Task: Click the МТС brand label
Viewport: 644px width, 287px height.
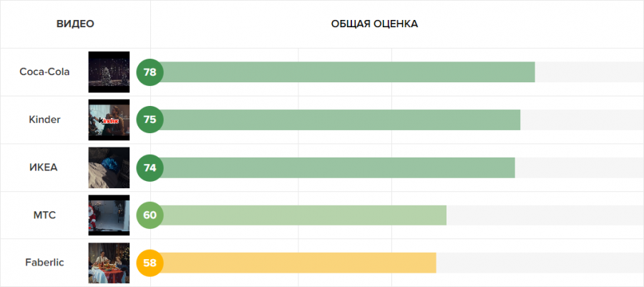Action: click(x=44, y=215)
